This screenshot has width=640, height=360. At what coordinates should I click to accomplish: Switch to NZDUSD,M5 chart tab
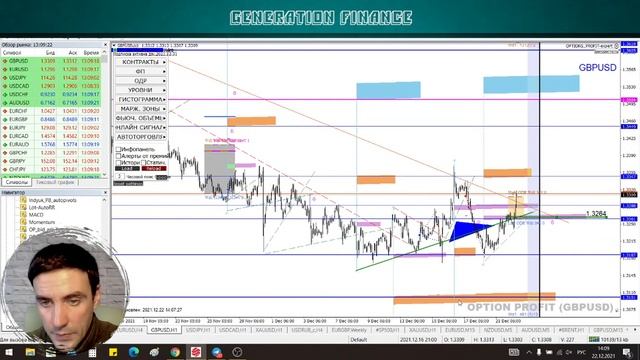pyautogui.click(x=498, y=330)
